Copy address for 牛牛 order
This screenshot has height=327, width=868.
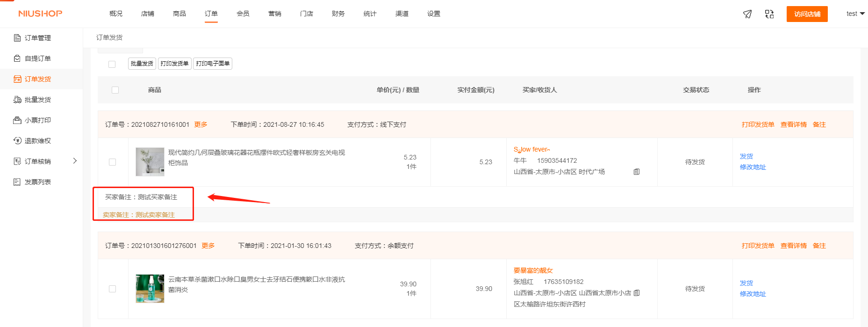(x=637, y=172)
